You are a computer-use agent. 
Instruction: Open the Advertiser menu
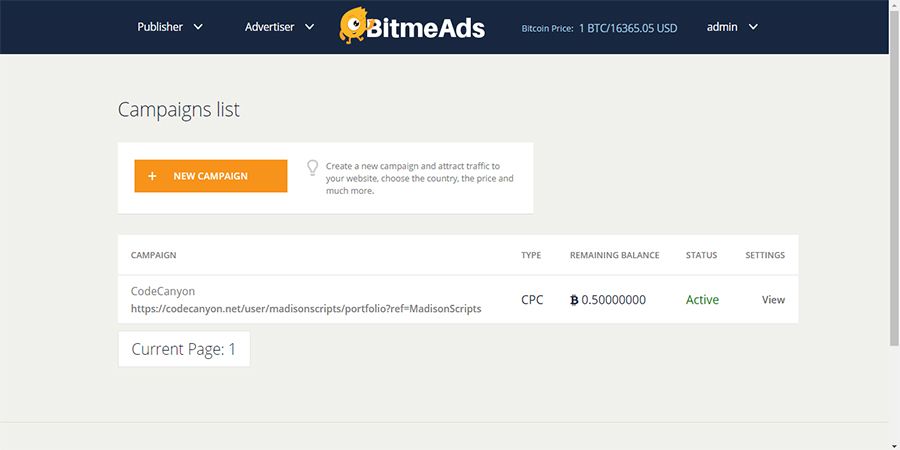pos(269,27)
